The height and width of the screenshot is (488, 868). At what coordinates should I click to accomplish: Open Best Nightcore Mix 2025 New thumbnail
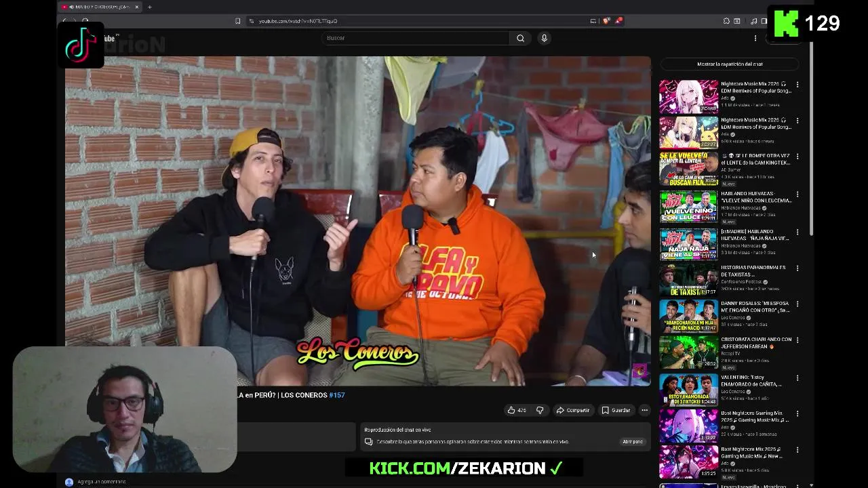[688, 462]
